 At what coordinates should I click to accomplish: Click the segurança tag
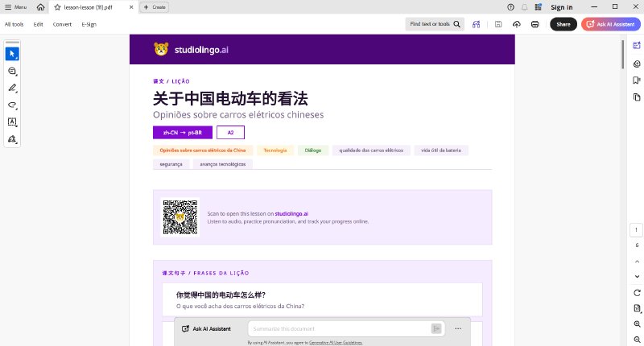171,164
